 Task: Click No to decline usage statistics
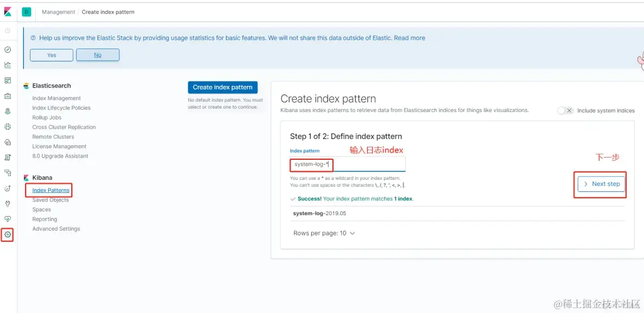click(x=98, y=55)
